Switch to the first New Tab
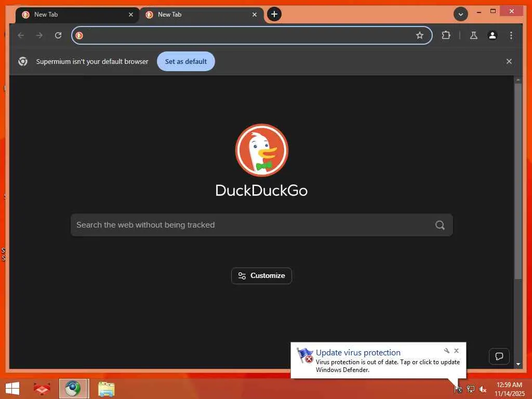 click(x=77, y=15)
